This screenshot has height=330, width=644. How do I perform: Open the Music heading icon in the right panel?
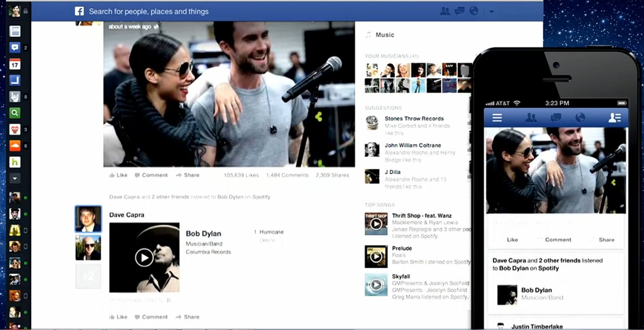(x=368, y=35)
